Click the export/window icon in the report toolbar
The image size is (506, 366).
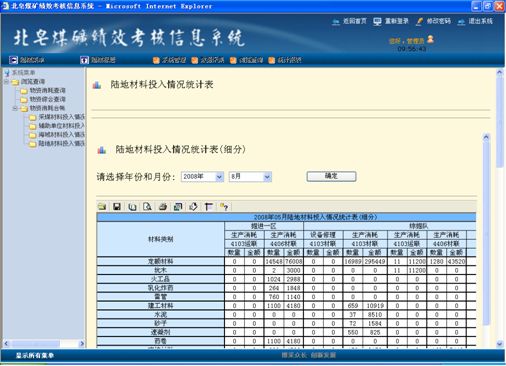coord(178,207)
